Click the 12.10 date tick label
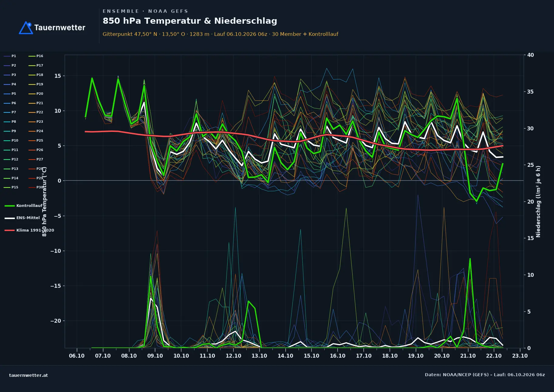 coord(233,356)
